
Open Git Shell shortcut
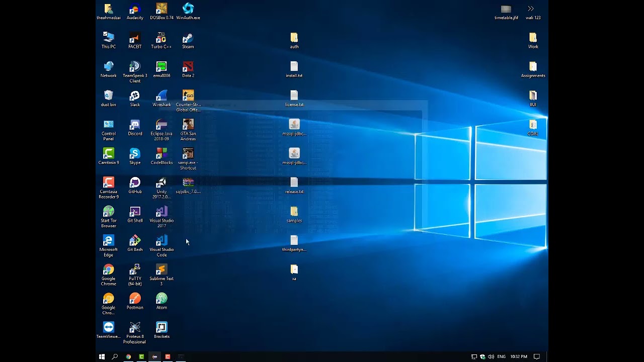tap(135, 215)
